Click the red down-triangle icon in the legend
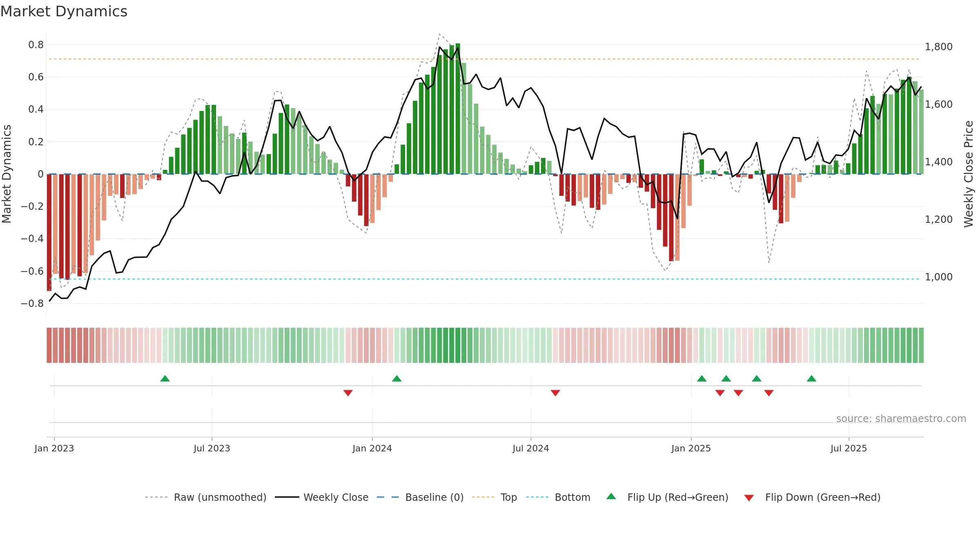The width and height of the screenshot is (980, 551). [x=749, y=498]
